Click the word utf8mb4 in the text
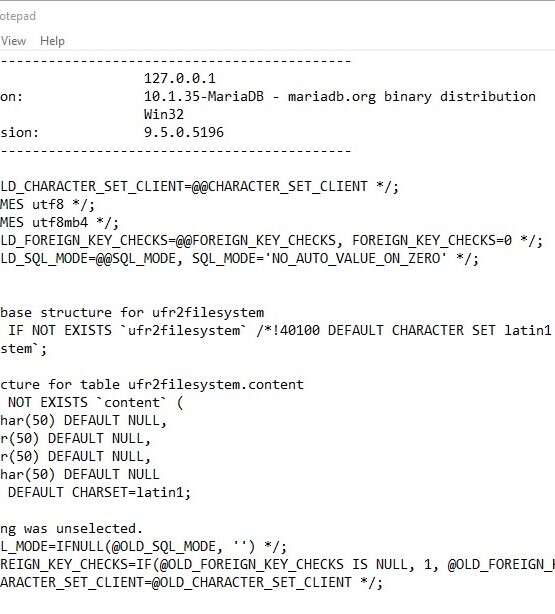The height and width of the screenshot is (614, 555). click(x=60, y=222)
